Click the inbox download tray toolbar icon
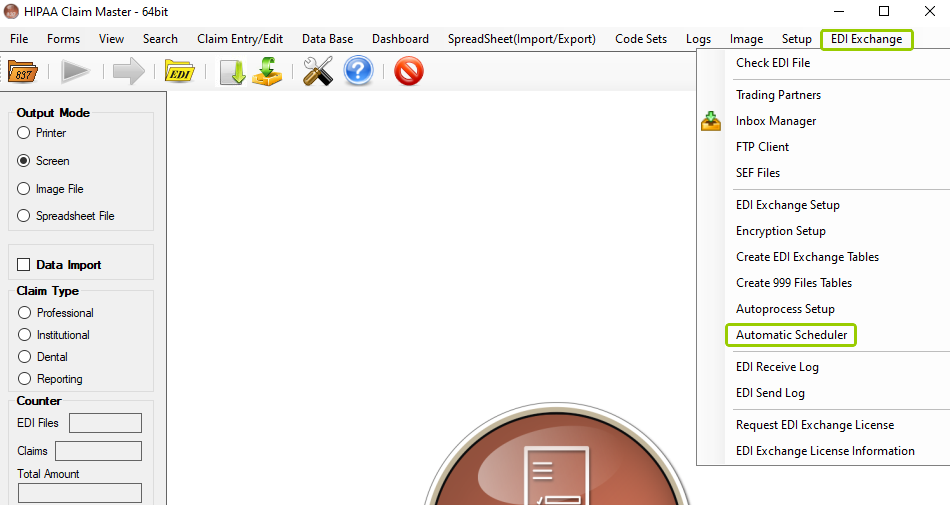Viewport: 950px width, 505px height. (x=267, y=71)
